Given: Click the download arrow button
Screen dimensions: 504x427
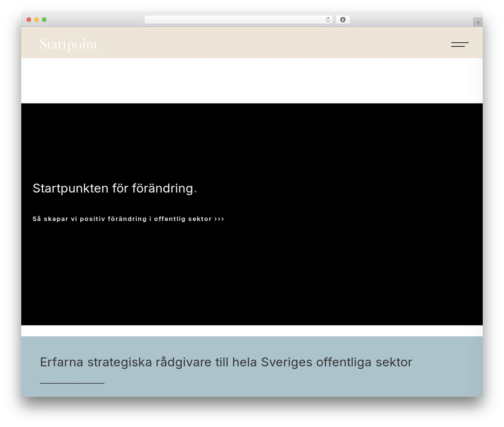Looking at the screenshot, I should pyautogui.click(x=343, y=20).
